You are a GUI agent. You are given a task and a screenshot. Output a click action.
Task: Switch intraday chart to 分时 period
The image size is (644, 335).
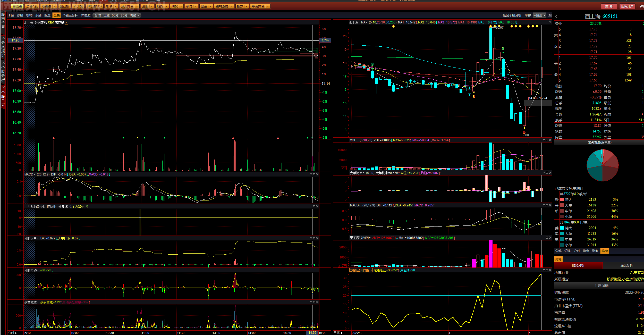point(98,15)
